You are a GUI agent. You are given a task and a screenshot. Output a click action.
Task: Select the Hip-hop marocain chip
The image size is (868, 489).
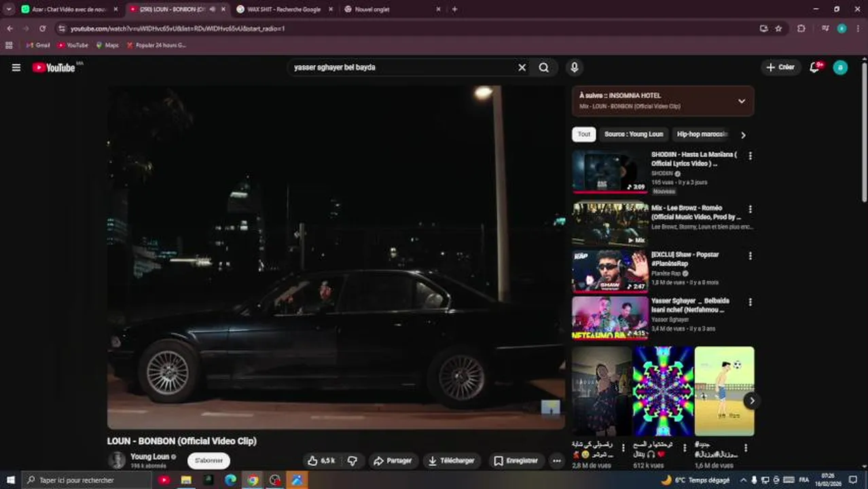click(x=702, y=134)
